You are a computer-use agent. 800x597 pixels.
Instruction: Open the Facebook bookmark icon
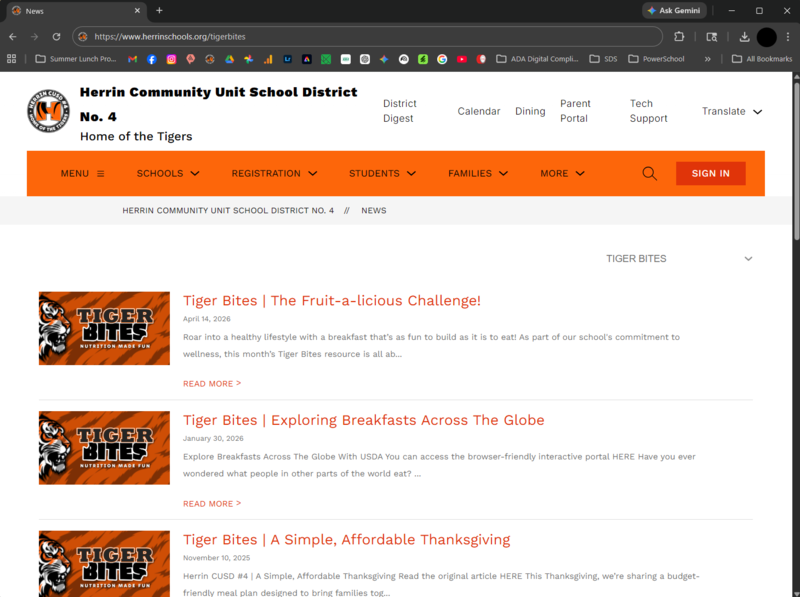coord(150,59)
